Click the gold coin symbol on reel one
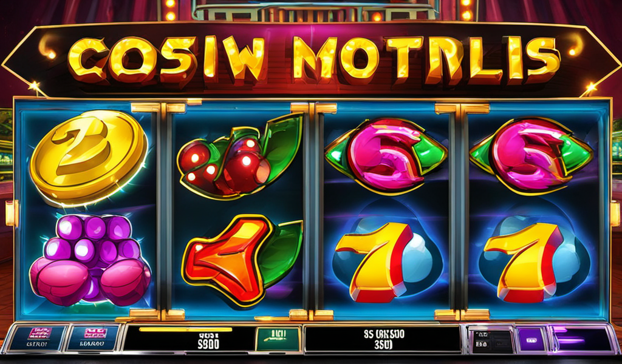The height and width of the screenshot is (364, 622). click(89, 158)
